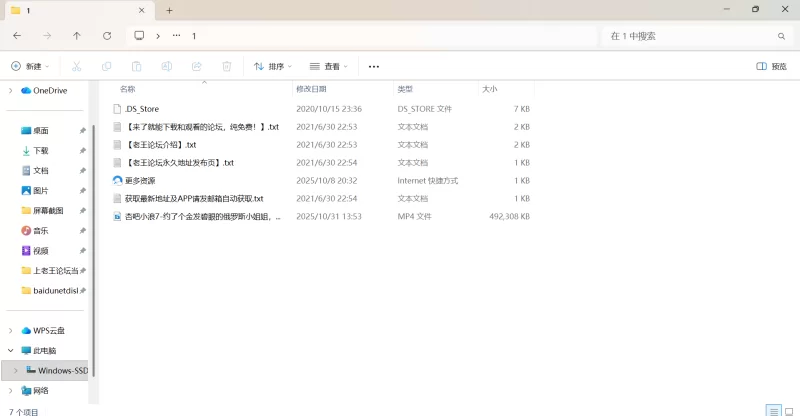Open the more options ellipsis in toolbar
The width and height of the screenshot is (800, 416).
click(x=374, y=66)
